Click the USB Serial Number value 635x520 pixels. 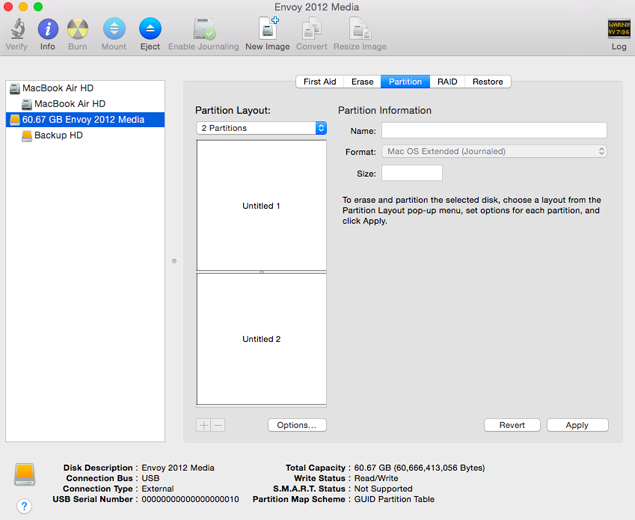click(x=190, y=499)
